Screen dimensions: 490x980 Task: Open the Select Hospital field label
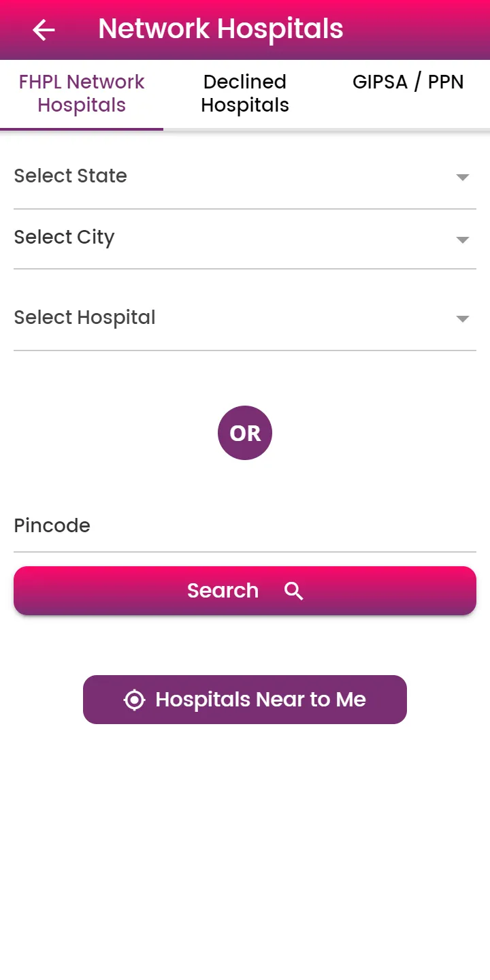[x=85, y=318]
